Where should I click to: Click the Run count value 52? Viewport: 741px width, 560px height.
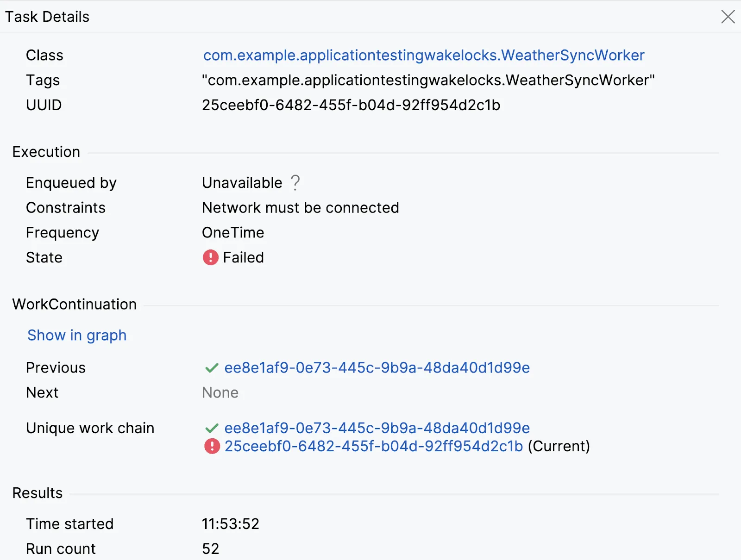point(210,548)
